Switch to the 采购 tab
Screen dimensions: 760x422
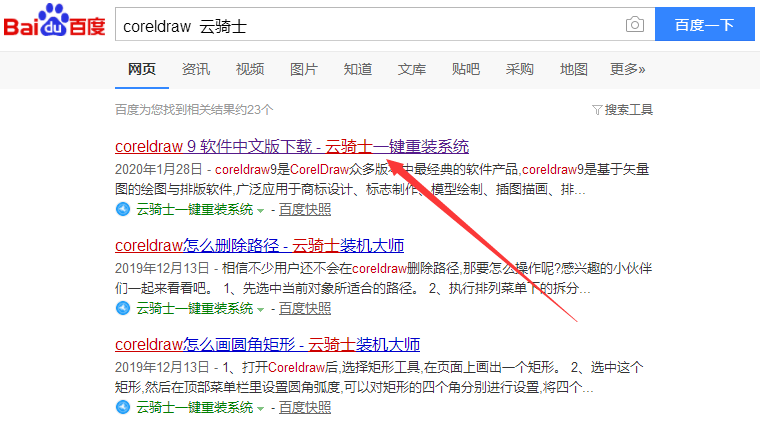click(520, 69)
